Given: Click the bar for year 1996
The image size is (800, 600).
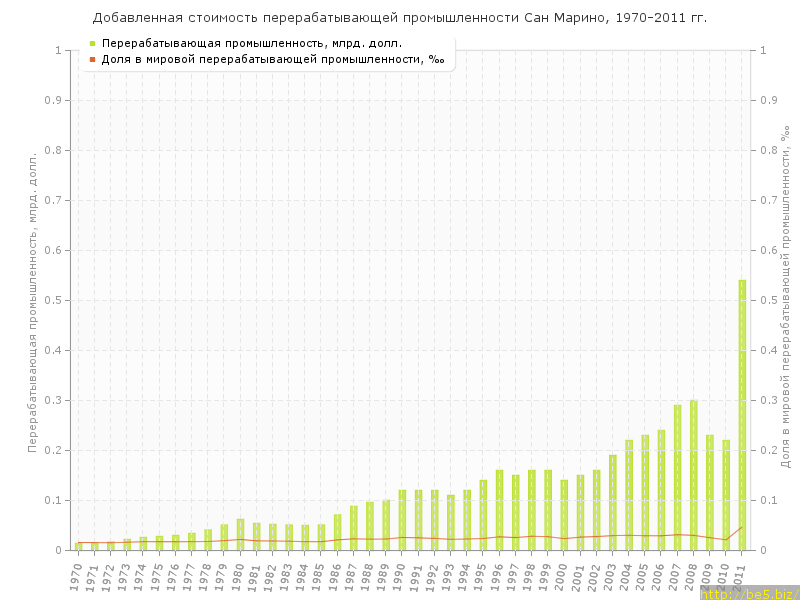Looking at the screenshot, I should (x=499, y=510).
